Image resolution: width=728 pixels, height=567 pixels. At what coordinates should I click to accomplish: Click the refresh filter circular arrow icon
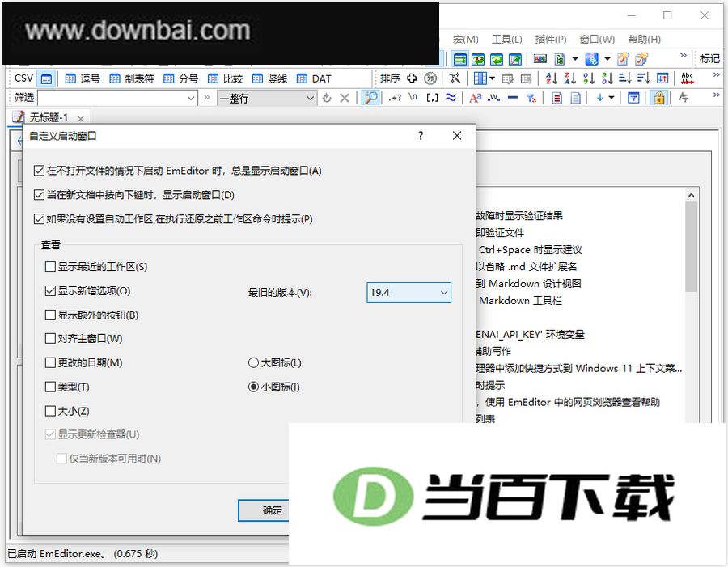(x=327, y=98)
